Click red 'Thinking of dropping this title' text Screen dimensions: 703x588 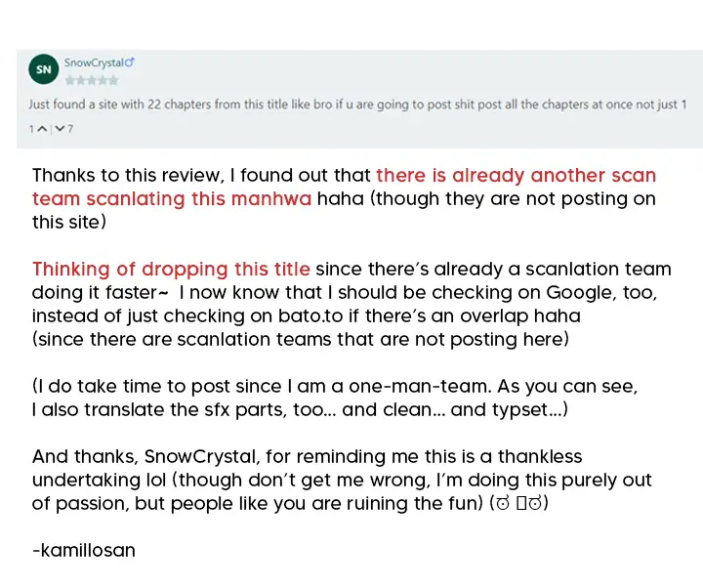tap(171, 270)
